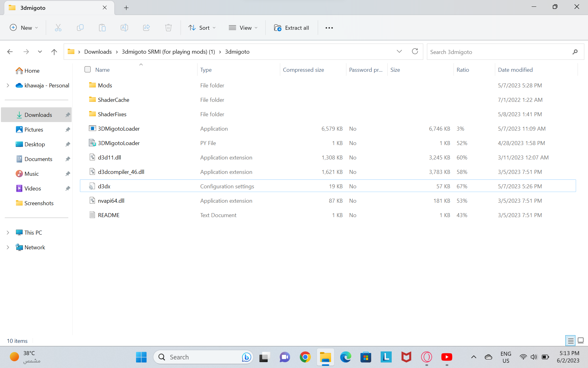Viewport: 588px width, 368px height.
Task: Open the View dropdown
Action: pyautogui.click(x=243, y=28)
